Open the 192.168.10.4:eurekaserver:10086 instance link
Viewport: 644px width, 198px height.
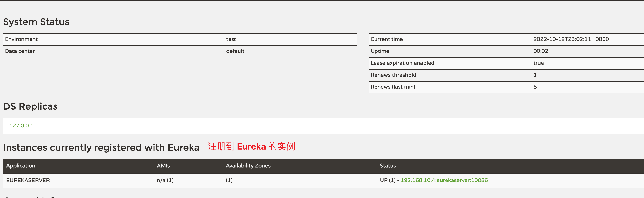tap(444, 180)
